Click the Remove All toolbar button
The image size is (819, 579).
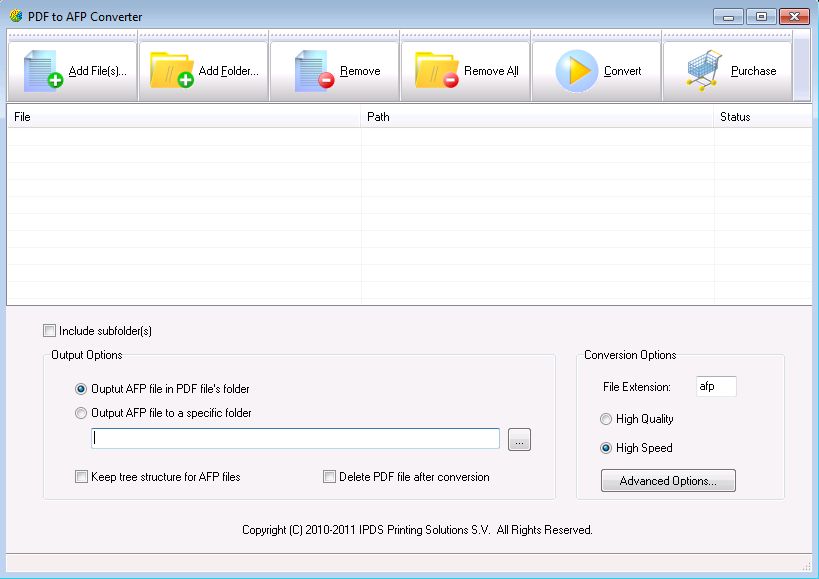pos(466,70)
